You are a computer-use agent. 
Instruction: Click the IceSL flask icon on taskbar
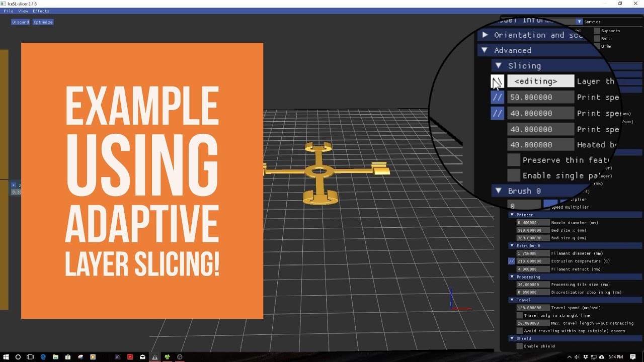click(155, 357)
